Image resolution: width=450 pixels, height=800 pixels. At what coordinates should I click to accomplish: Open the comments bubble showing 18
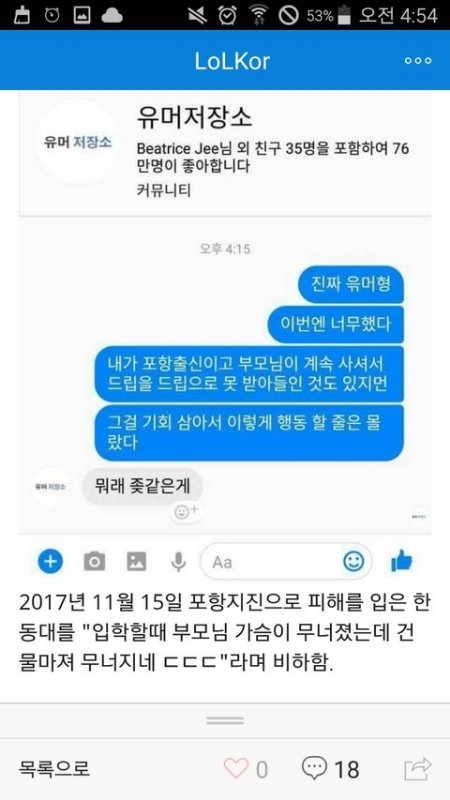pos(314,767)
